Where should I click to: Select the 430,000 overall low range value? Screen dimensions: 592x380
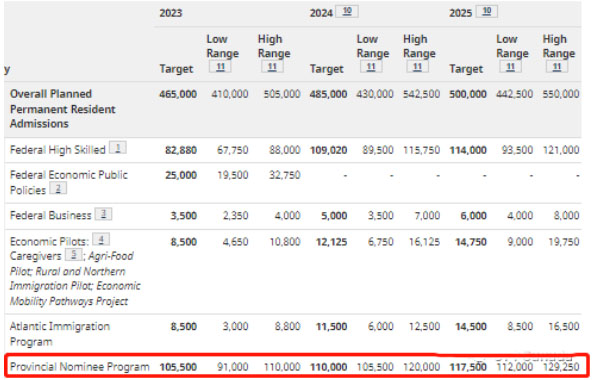(375, 94)
